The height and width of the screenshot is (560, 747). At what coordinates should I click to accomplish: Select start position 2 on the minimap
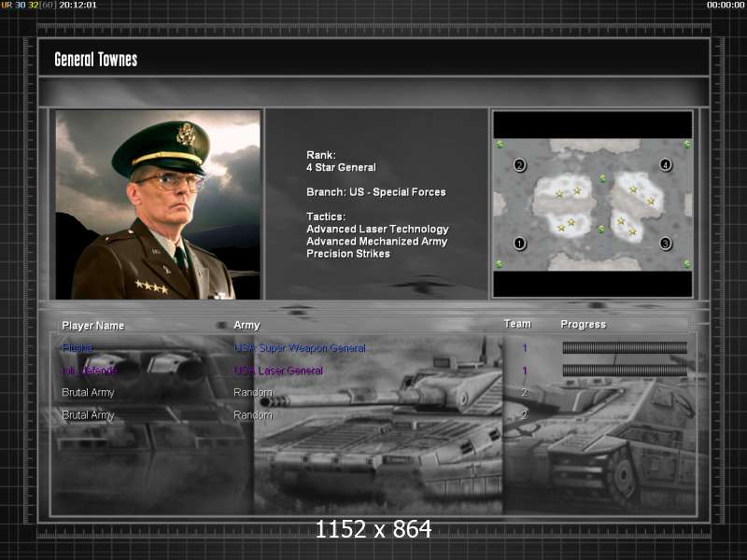[519, 165]
